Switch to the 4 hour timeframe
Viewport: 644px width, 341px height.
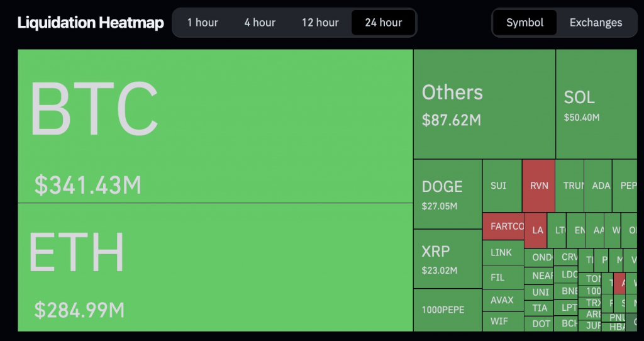(260, 23)
